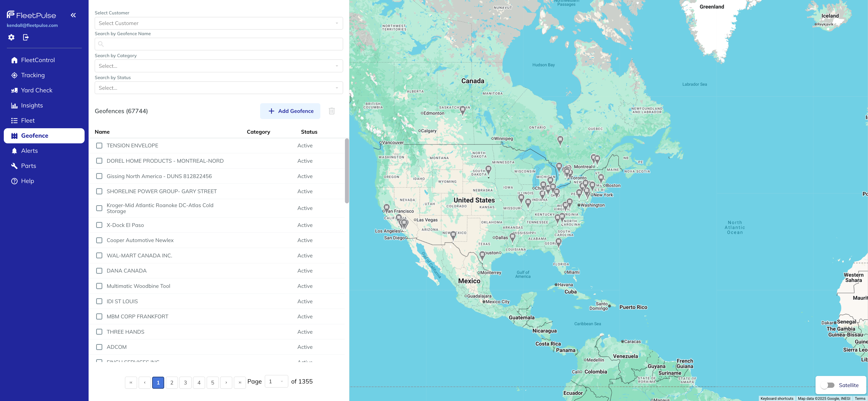The width and height of the screenshot is (868, 401).
Task: Navigate to the Fleet list
Action: pyautogui.click(x=28, y=120)
